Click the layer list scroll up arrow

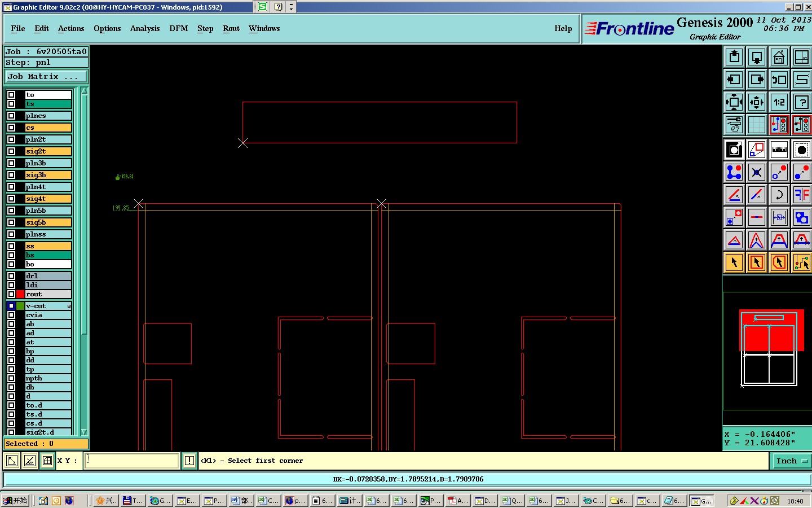[84, 91]
